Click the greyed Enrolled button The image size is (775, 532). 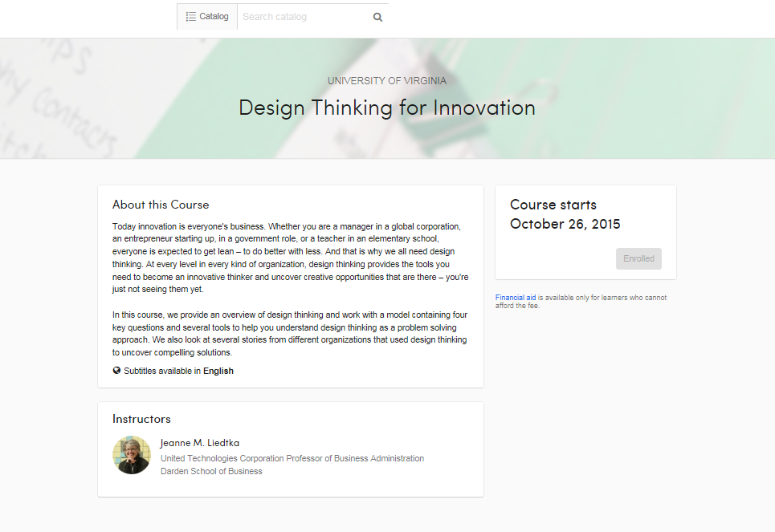(x=638, y=259)
